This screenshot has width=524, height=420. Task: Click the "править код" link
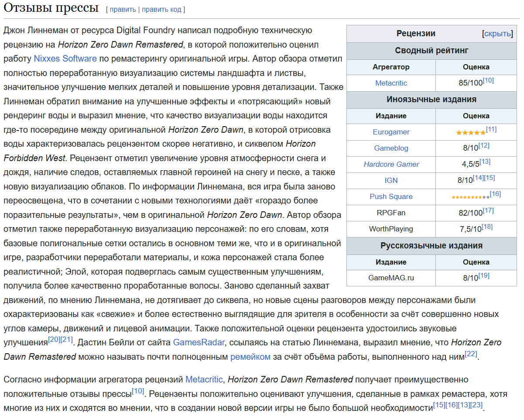(x=161, y=9)
